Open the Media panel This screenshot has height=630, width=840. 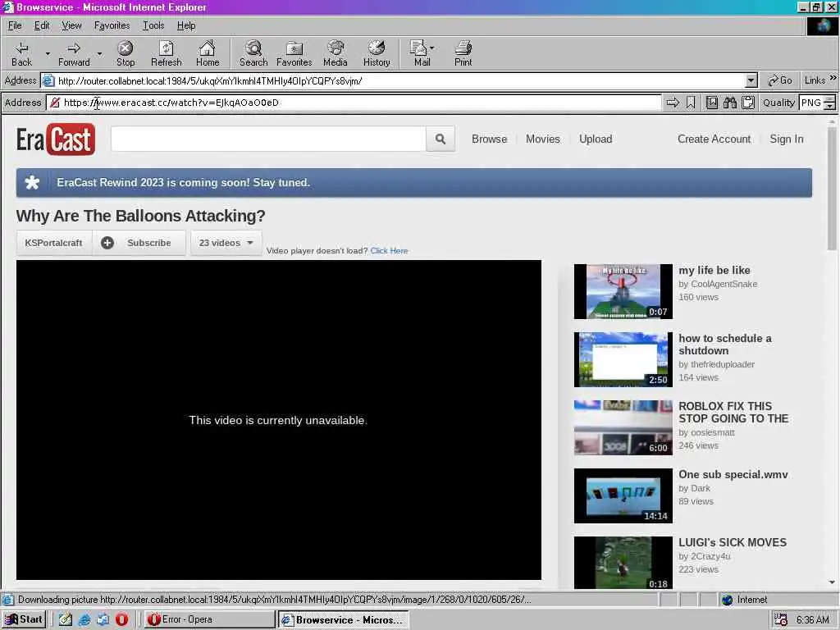[336, 53]
